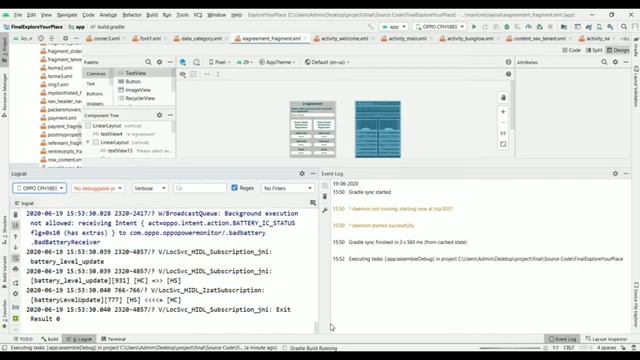This screenshot has width=640, height=360.
Task: Open Logcat panel settings gear
Action: (x=302, y=173)
